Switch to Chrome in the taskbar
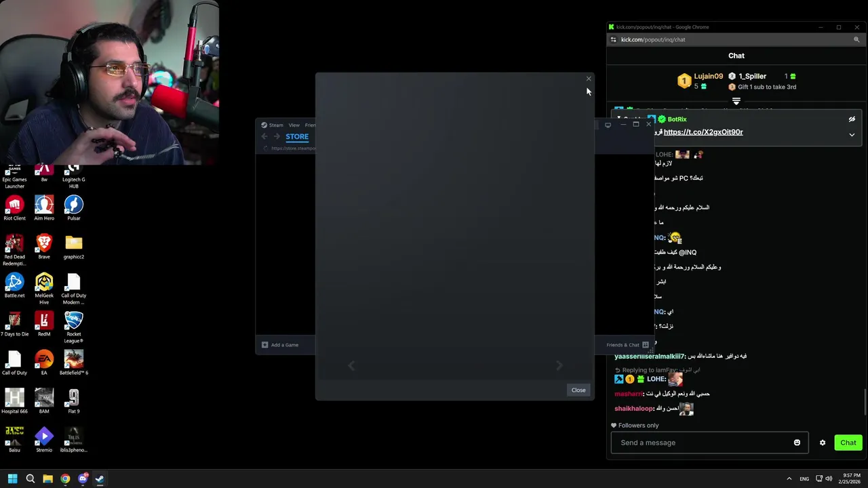The width and height of the screenshot is (868, 488). [65, 479]
